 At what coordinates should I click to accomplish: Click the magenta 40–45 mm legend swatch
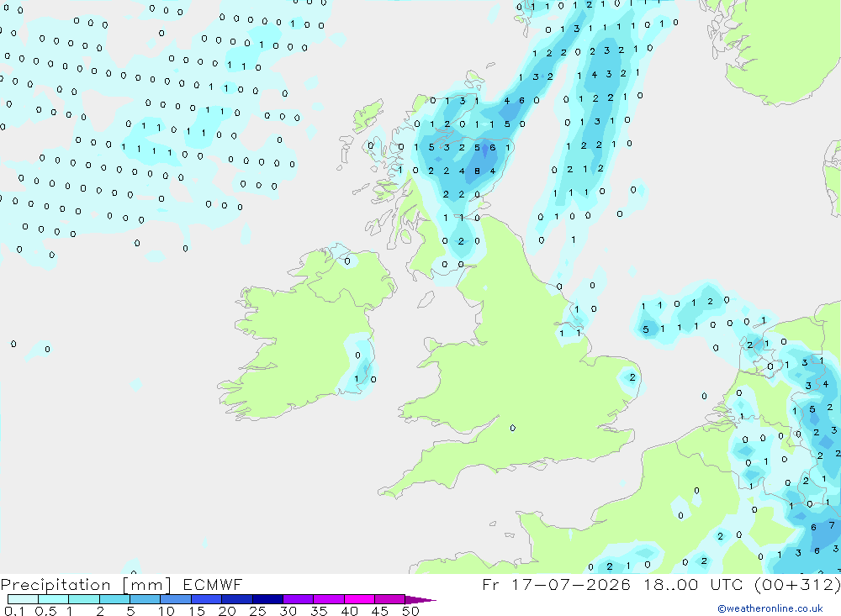click(359, 599)
